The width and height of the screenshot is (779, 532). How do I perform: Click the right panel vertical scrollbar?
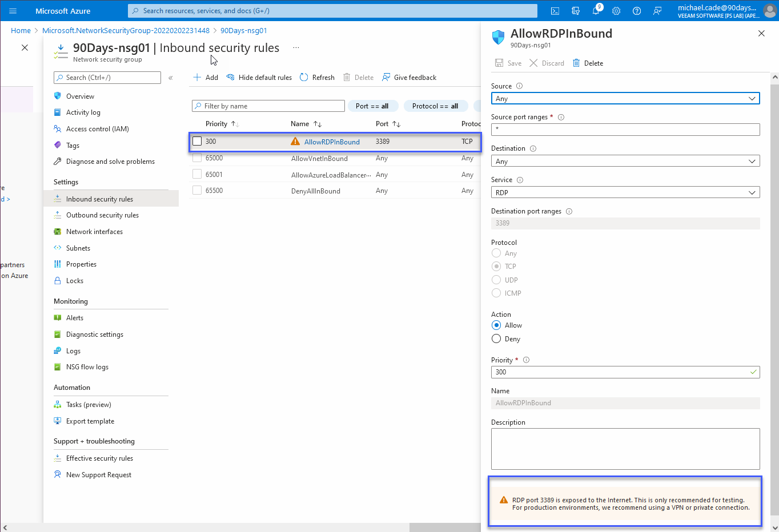tap(774, 285)
